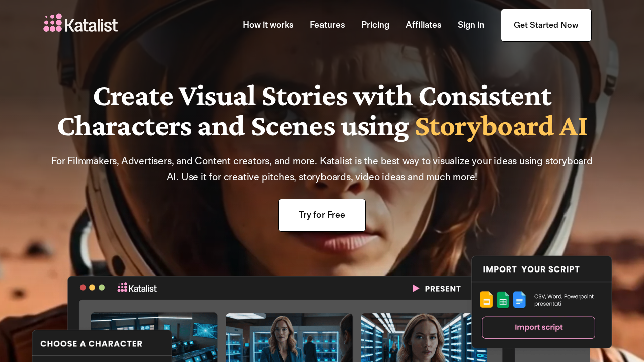
Task: Open the Features page
Action: tap(327, 25)
